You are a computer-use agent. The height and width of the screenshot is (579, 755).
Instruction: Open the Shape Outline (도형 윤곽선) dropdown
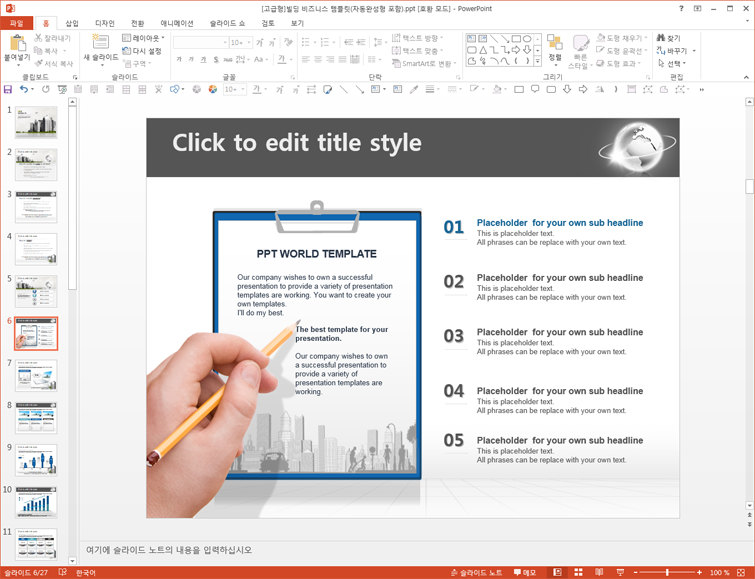pos(622,51)
